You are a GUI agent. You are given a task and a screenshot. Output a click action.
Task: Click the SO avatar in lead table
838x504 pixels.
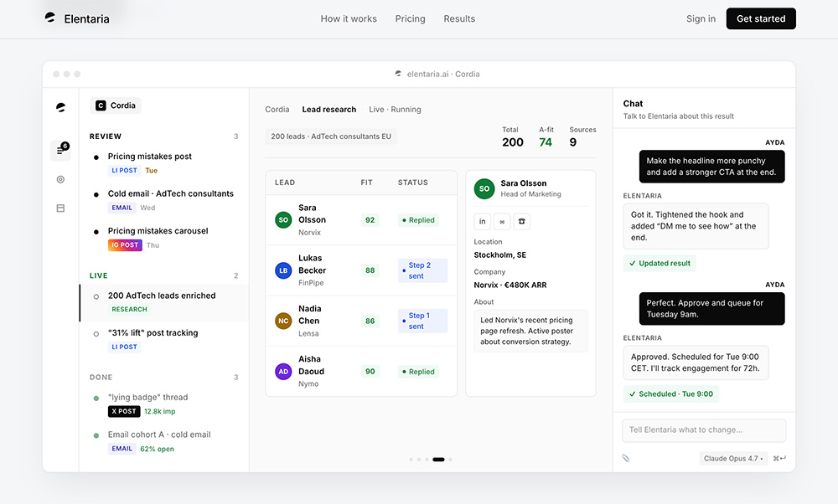click(x=283, y=220)
